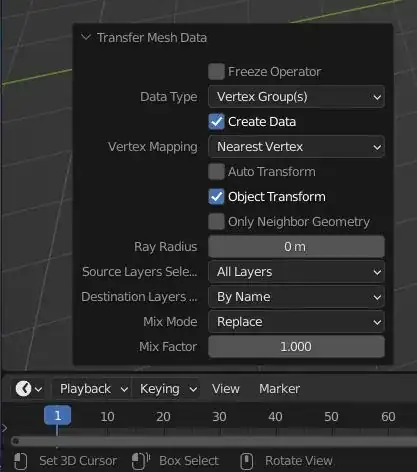Open the Keying popover
417x472 pixels.
click(x=166, y=389)
